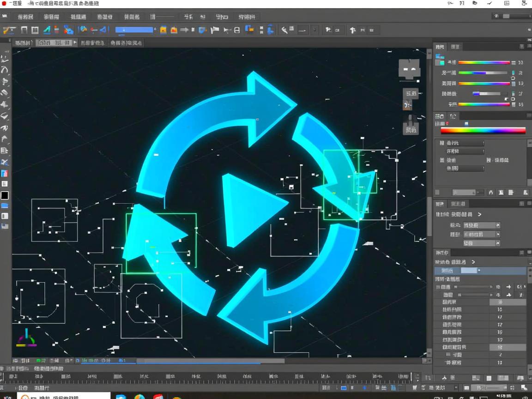Open the second dropdown in middle properties panel
The height and width of the screenshot is (399, 532).
tap(481, 234)
